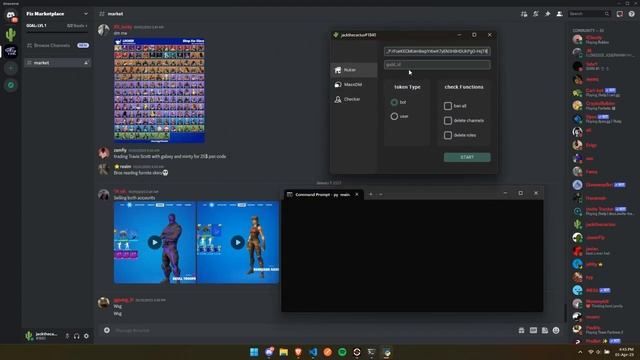Open the gift icon in message bar
640x360 pixels.
point(521,330)
